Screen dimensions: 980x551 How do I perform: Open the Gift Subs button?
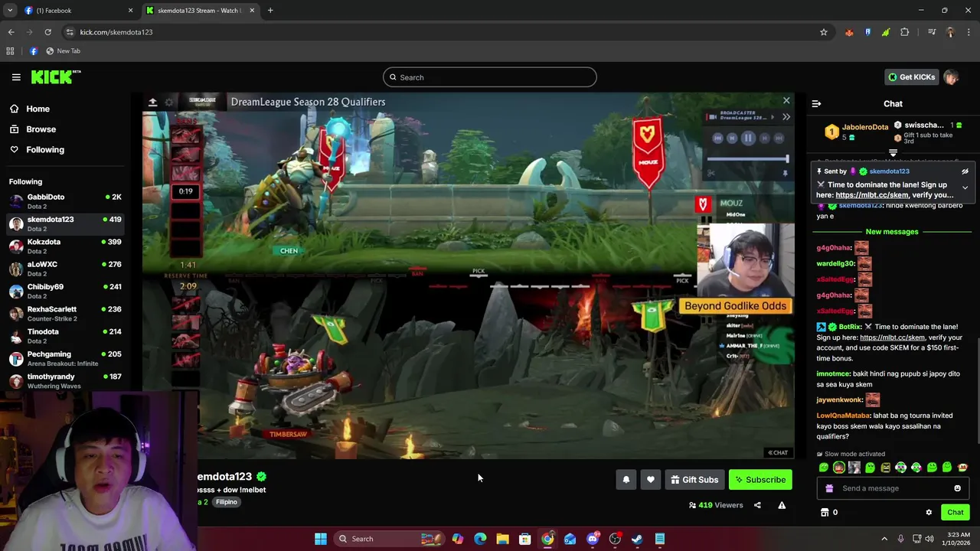(694, 480)
